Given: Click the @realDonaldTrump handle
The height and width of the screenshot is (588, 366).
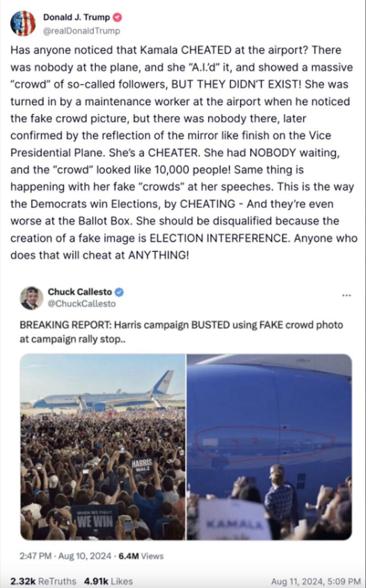Looking at the screenshot, I should 82,31.
